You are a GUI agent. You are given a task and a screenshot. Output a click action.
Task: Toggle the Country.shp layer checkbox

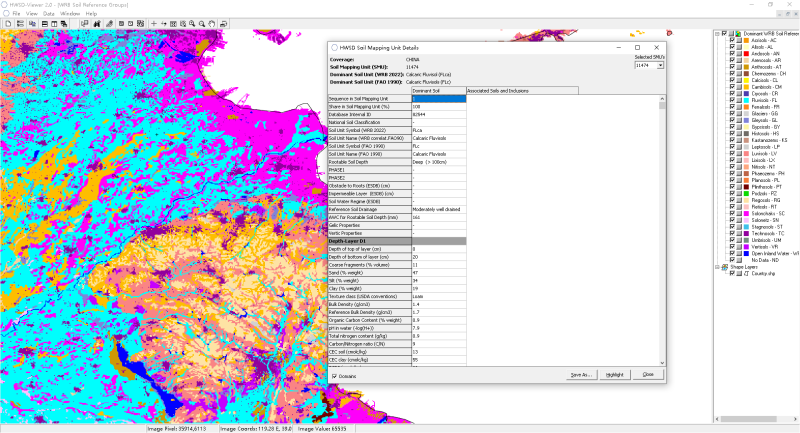coord(733,272)
